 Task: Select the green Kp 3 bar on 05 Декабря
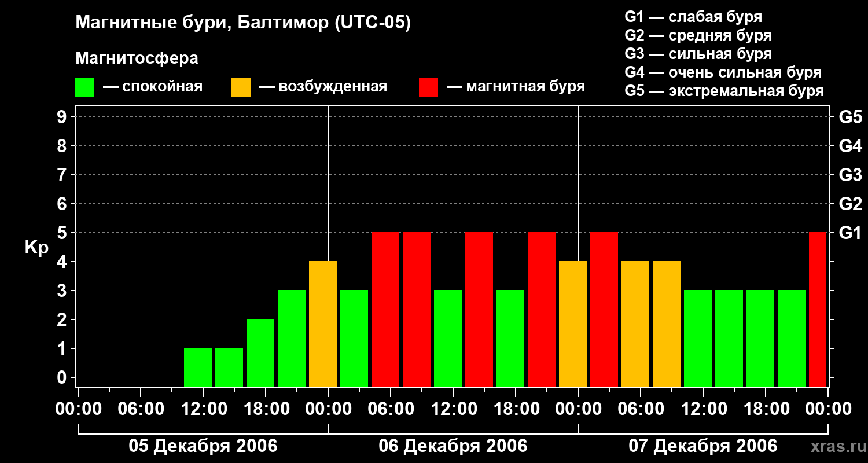coord(292,338)
